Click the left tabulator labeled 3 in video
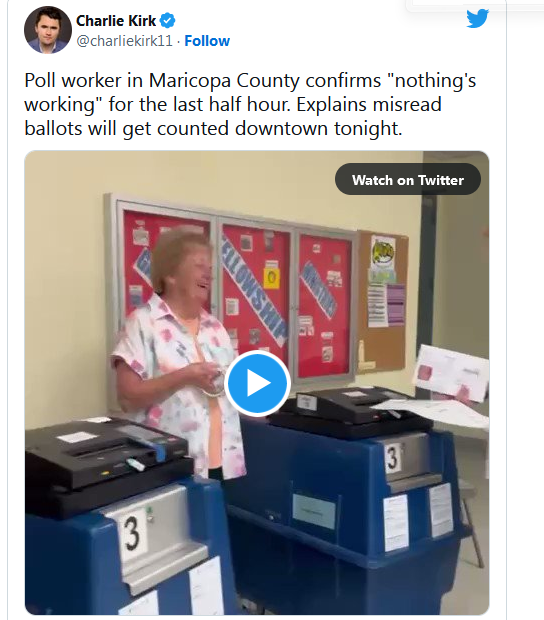Viewport: 544px width, 620px height. (119, 514)
